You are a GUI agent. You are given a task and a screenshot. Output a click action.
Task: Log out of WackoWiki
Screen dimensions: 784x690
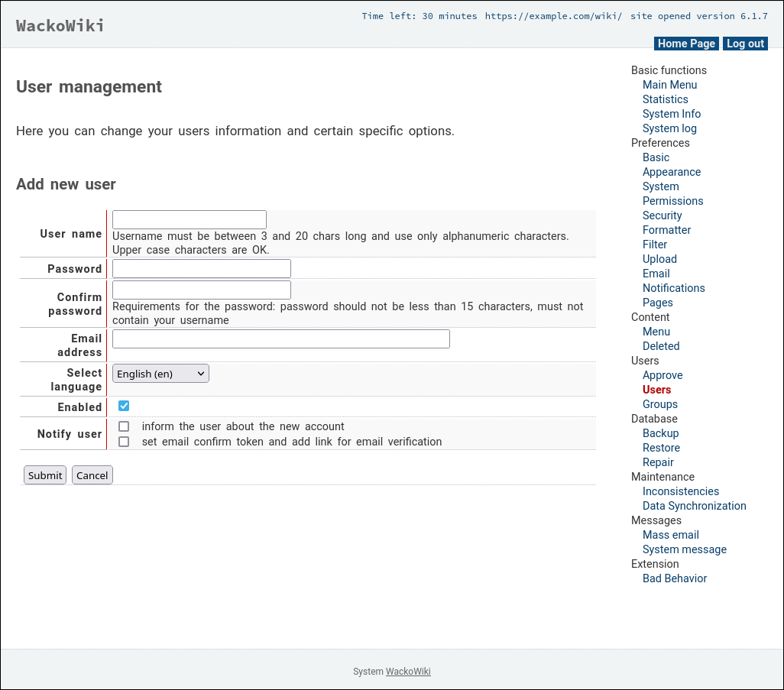pos(744,44)
